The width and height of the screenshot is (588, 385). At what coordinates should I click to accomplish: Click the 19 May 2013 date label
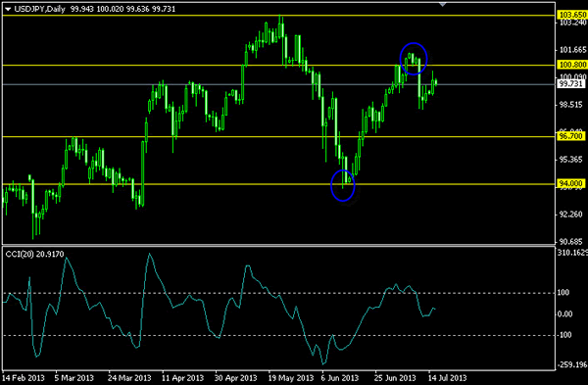291,378
